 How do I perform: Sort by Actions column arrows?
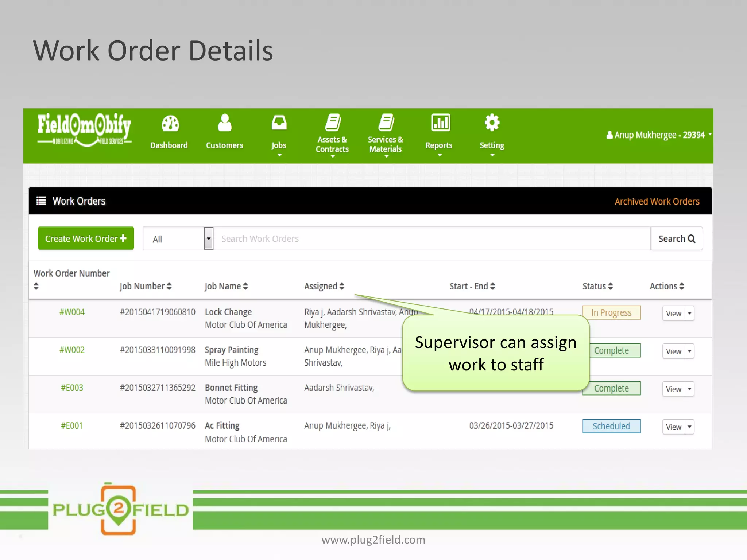coord(682,287)
